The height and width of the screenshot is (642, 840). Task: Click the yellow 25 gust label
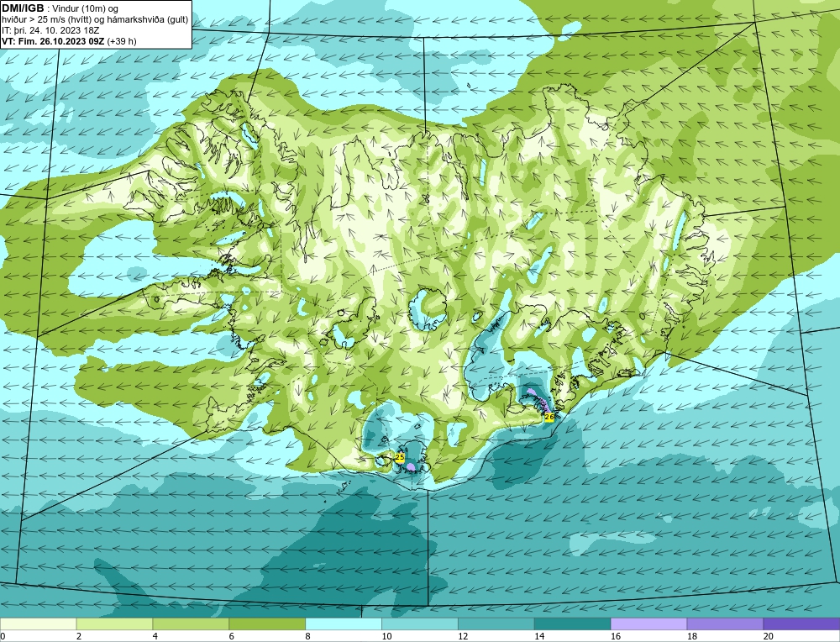pyautogui.click(x=399, y=458)
